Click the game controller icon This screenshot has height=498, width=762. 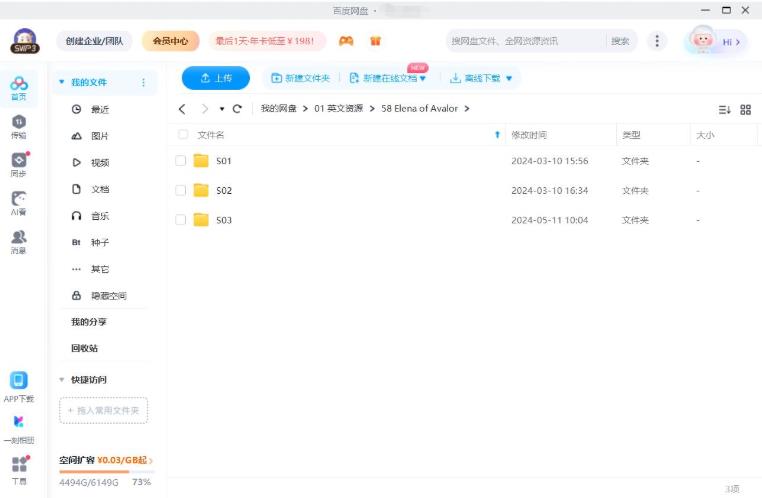[x=346, y=41]
